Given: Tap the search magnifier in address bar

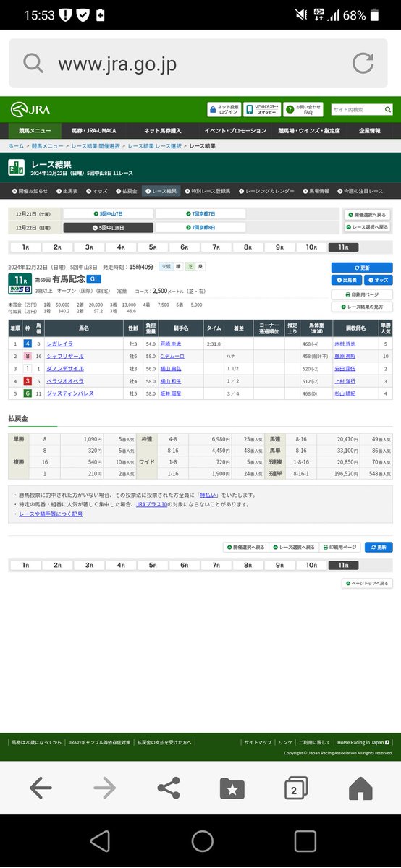Looking at the screenshot, I should click(x=33, y=64).
